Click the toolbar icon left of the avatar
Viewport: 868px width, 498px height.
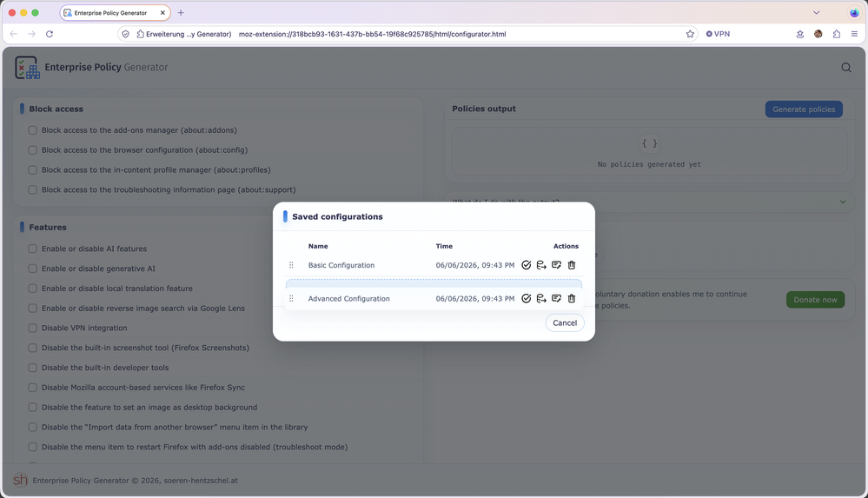800,34
